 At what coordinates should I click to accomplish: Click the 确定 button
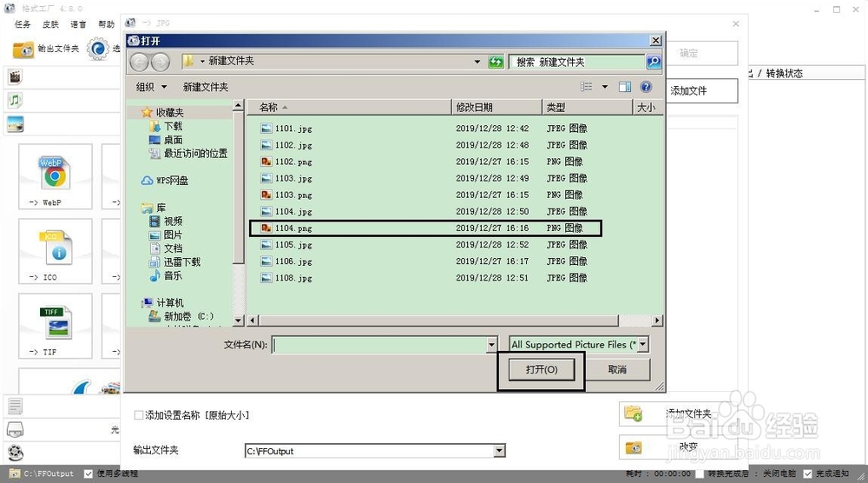[x=702, y=53]
